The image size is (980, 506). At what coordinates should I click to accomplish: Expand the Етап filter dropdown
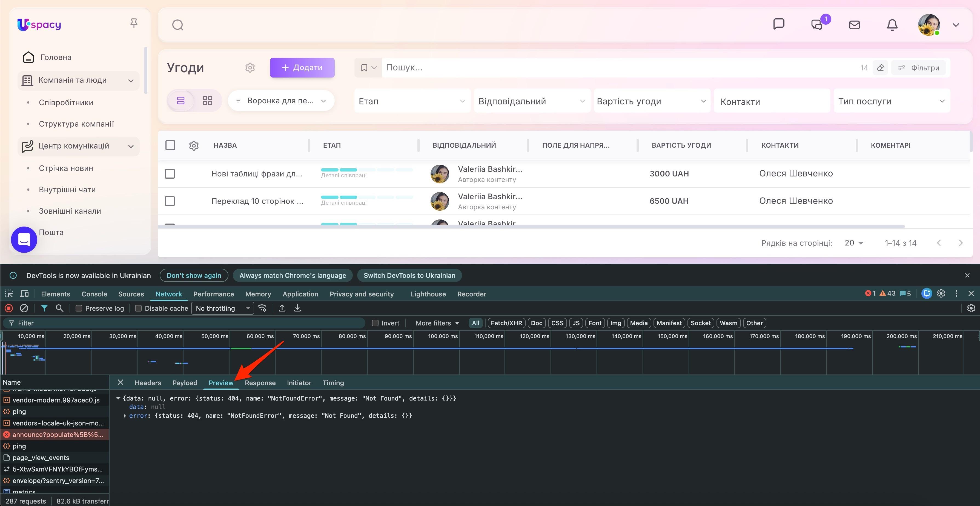click(412, 101)
